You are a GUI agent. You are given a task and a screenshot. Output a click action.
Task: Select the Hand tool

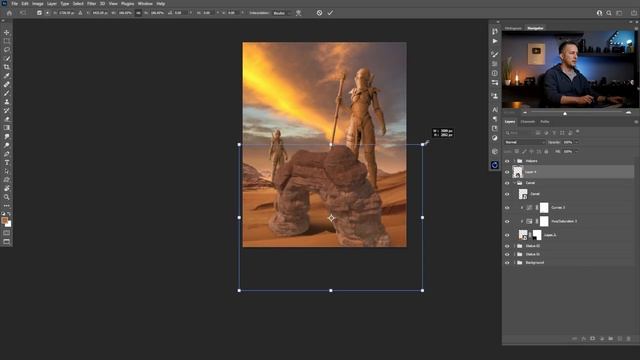click(7, 189)
